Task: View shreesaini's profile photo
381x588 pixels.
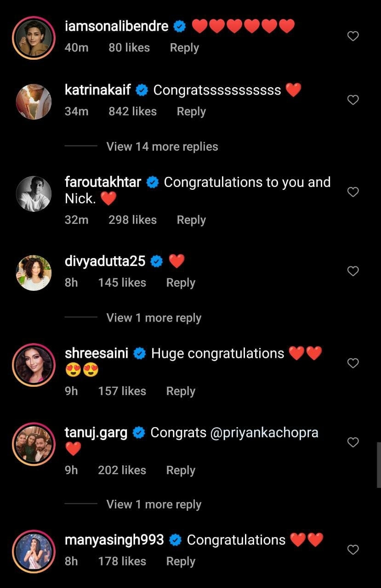Action: click(34, 365)
